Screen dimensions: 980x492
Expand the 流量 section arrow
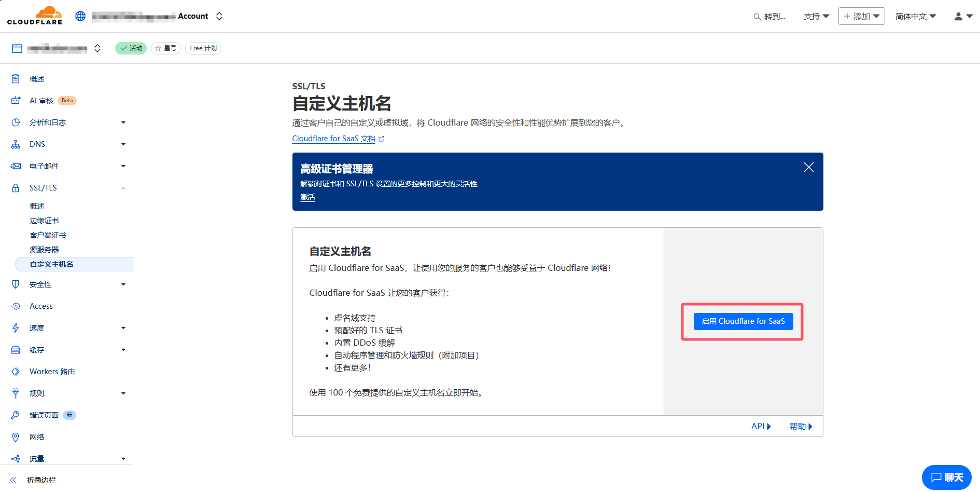[123, 459]
